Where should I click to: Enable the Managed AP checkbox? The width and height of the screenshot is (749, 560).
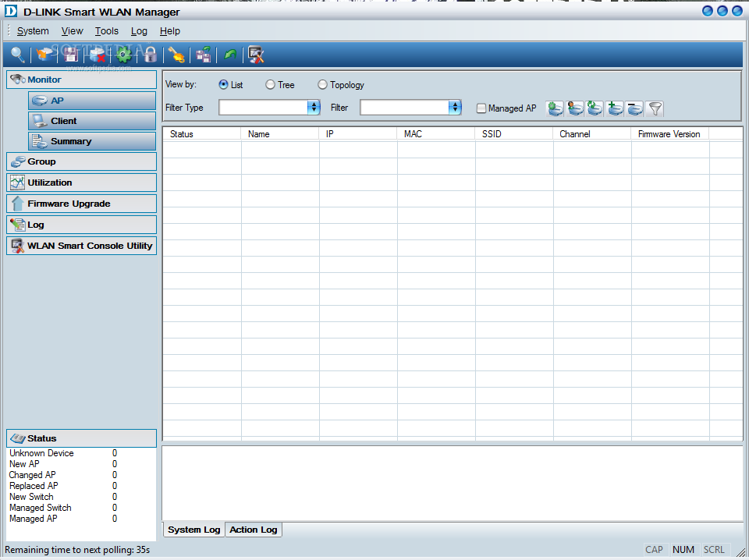pos(481,108)
